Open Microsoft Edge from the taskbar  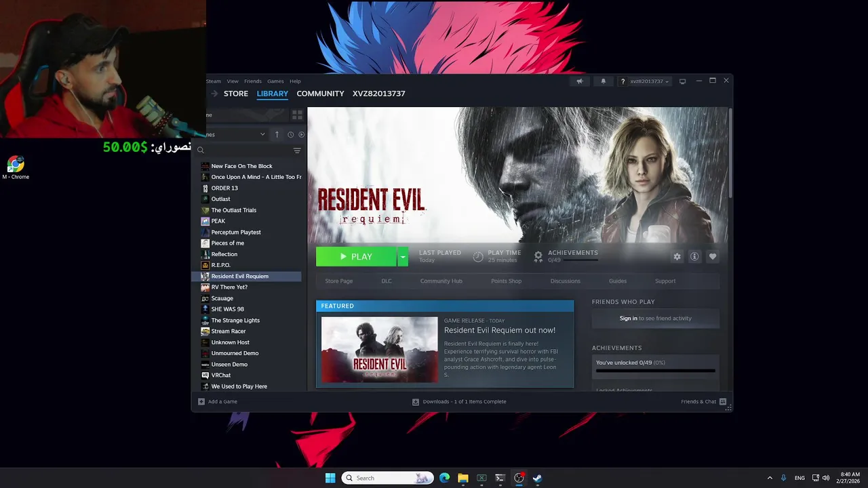tap(444, 478)
